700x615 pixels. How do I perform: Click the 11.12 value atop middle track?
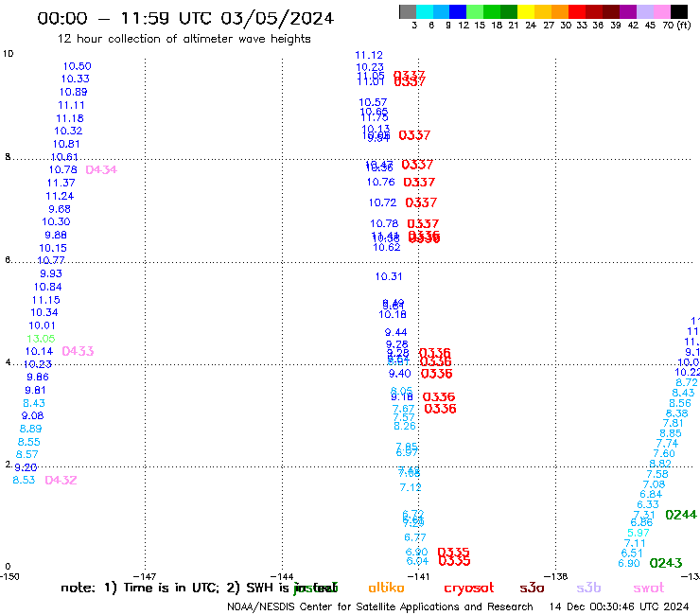(369, 55)
